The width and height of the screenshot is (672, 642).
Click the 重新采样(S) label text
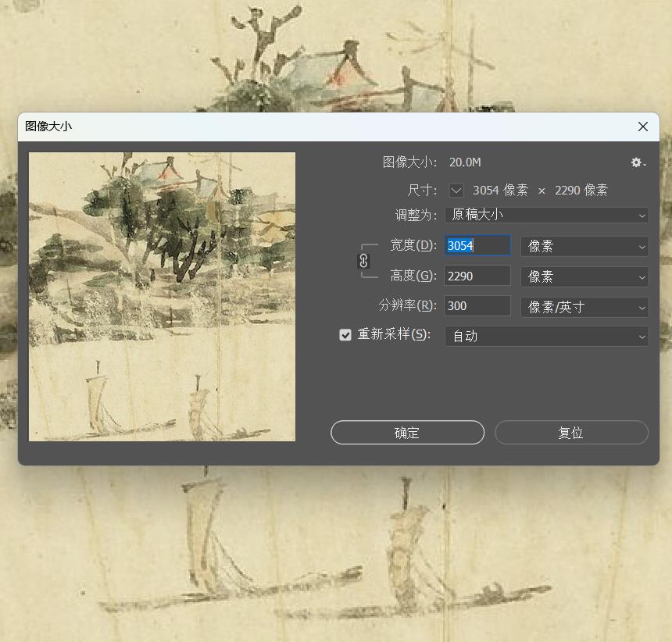(x=395, y=334)
